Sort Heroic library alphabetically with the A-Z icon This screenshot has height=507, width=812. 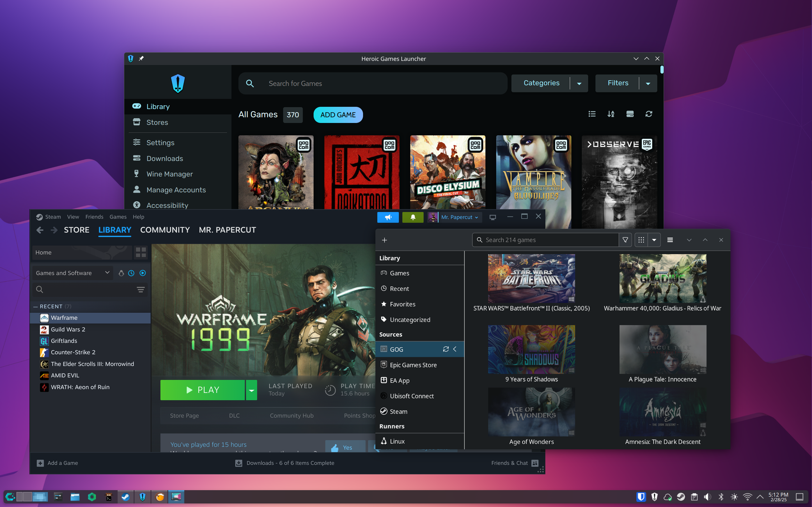coord(611,114)
